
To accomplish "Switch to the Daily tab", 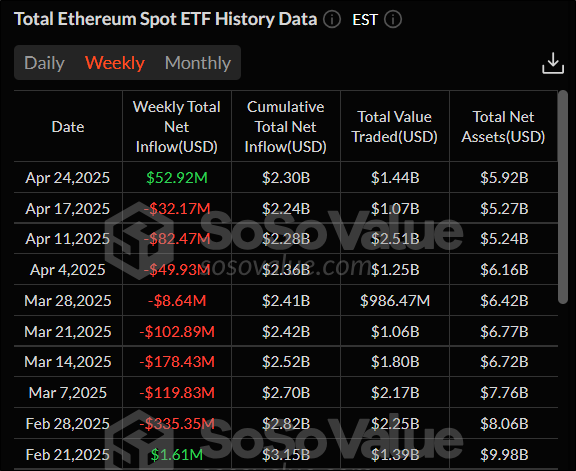I will [x=44, y=63].
